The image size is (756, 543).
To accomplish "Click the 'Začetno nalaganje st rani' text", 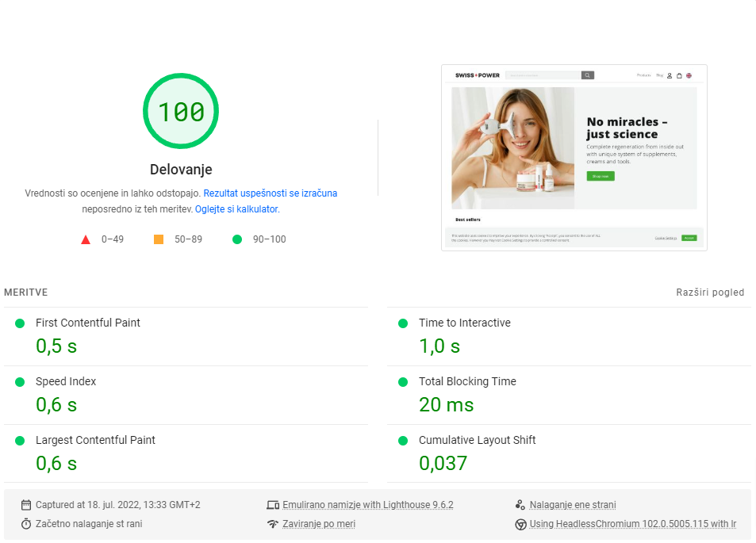I will click(x=89, y=524).
